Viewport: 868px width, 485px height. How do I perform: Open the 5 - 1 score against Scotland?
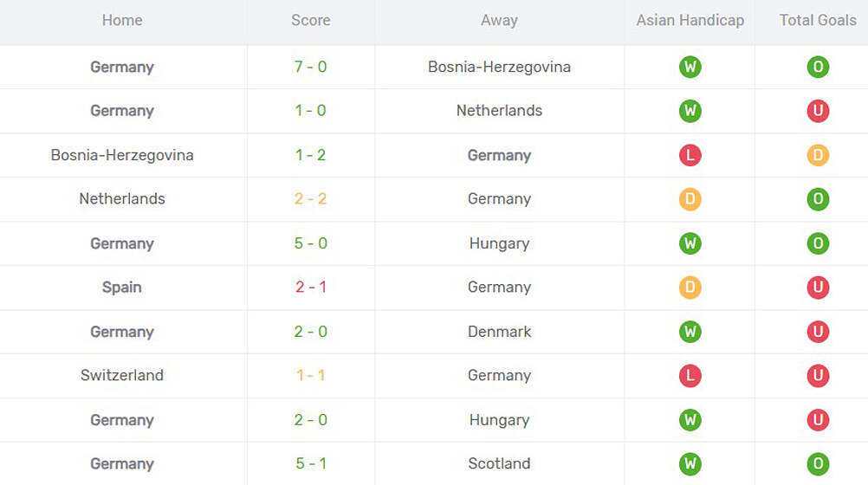pos(310,463)
